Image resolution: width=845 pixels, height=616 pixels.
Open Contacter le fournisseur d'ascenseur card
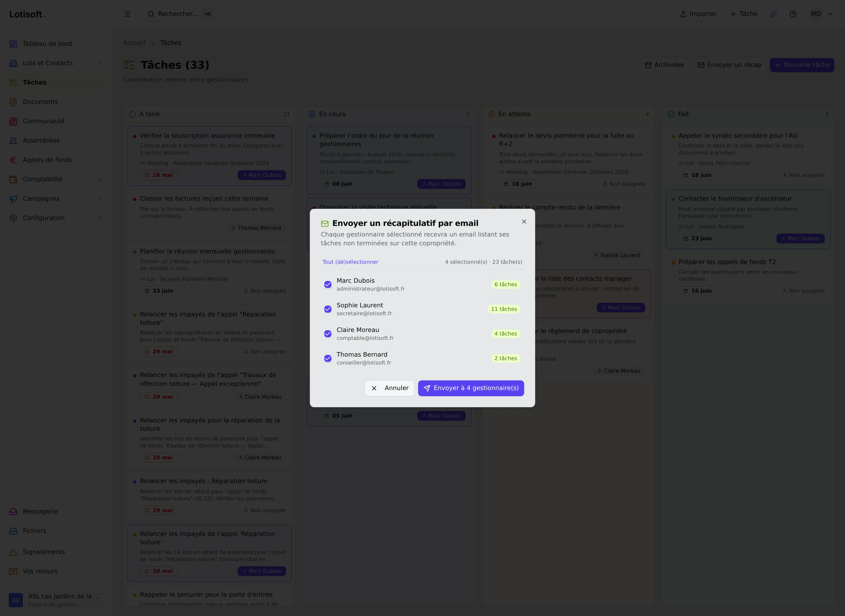click(748, 219)
